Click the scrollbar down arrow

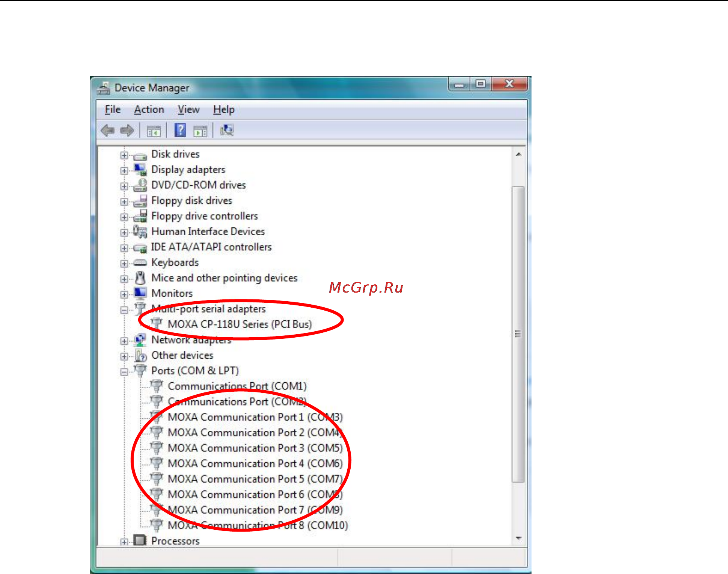(x=518, y=538)
